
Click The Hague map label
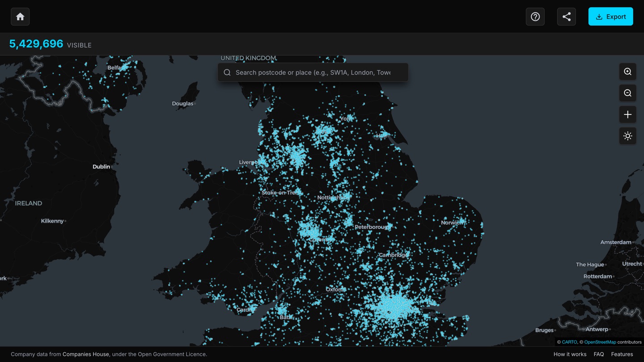click(x=590, y=265)
